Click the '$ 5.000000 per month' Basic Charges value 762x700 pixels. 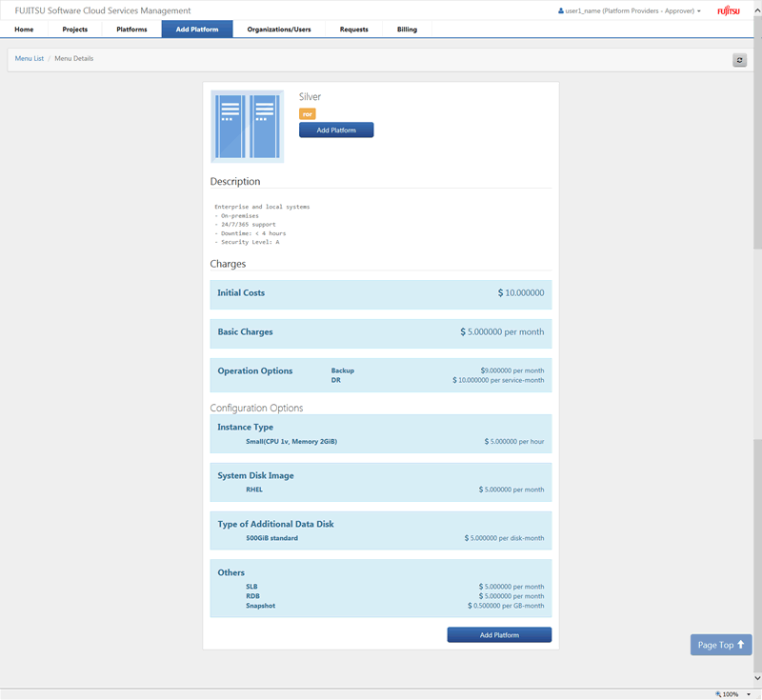click(502, 331)
